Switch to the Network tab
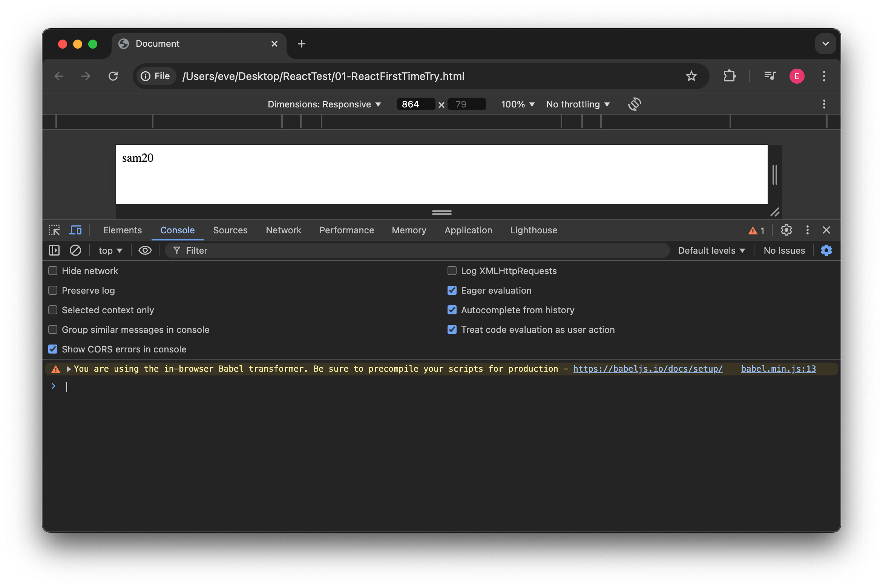 (x=283, y=230)
